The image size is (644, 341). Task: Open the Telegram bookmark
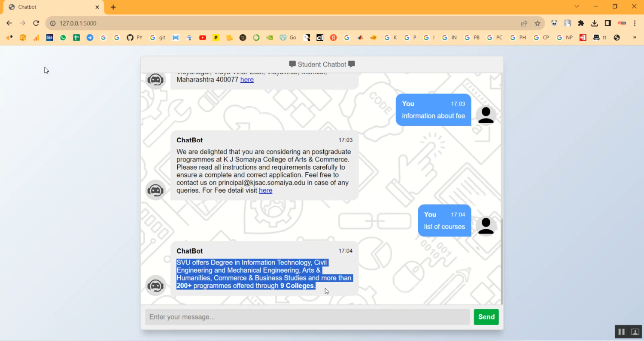click(x=90, y=38)
